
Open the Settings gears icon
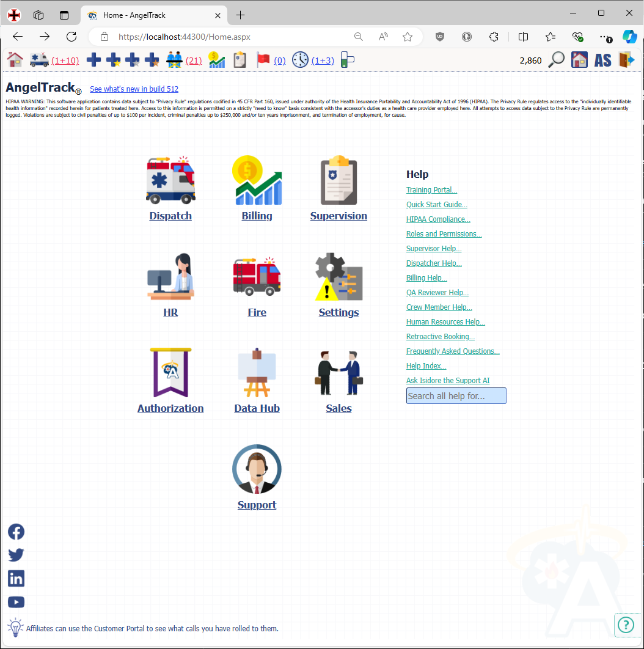[x=338, y=276]
